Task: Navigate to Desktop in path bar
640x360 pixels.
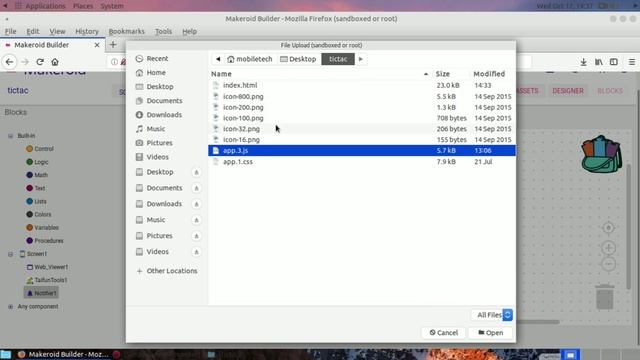Action: coord(298,59)
